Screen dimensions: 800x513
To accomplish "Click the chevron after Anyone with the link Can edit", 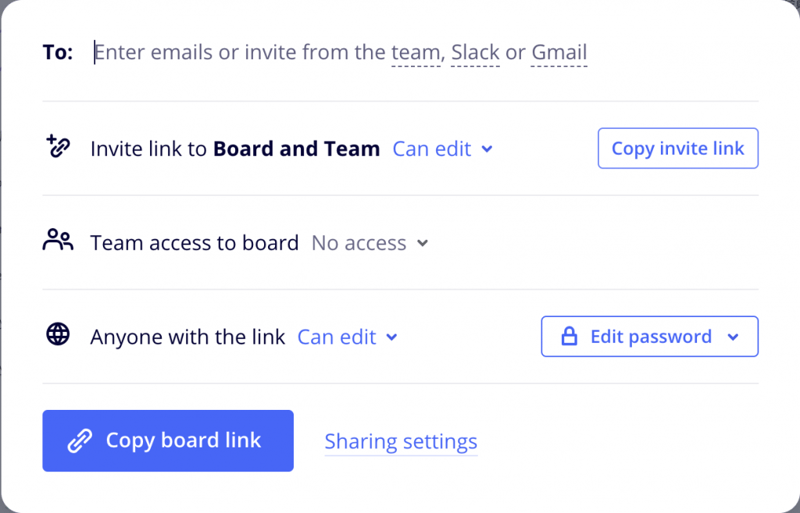I will 392,337.
